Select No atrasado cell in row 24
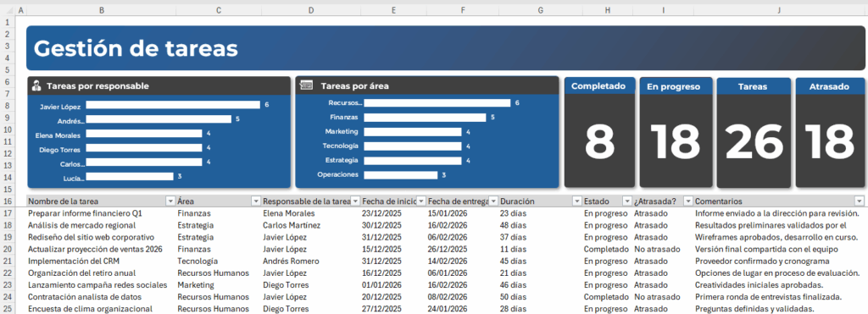 coord(663,297)
